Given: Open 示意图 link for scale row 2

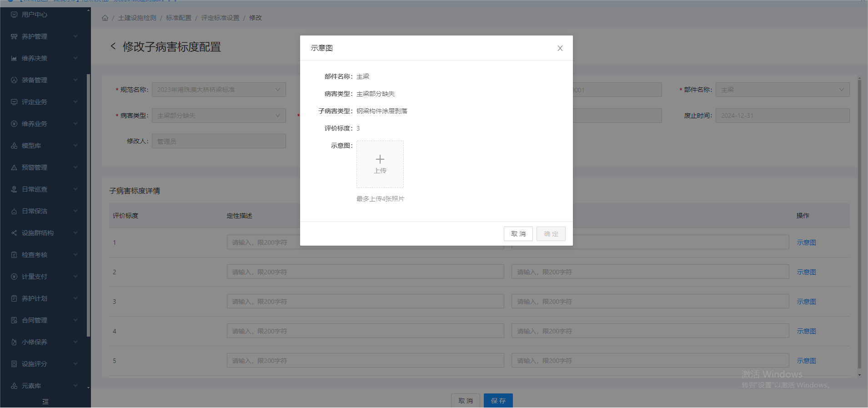Looking at the screenshot, I should (x=807, y=272).
